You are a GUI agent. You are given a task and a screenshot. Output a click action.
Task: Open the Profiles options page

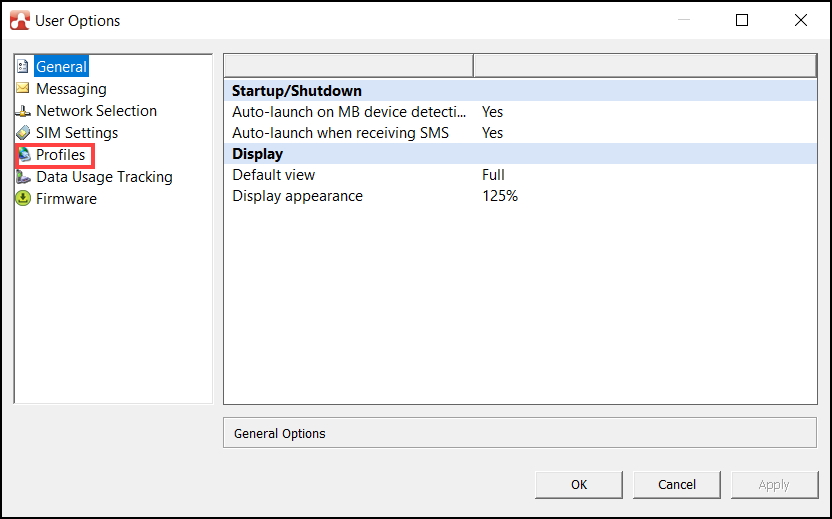[x=61, y=155]
